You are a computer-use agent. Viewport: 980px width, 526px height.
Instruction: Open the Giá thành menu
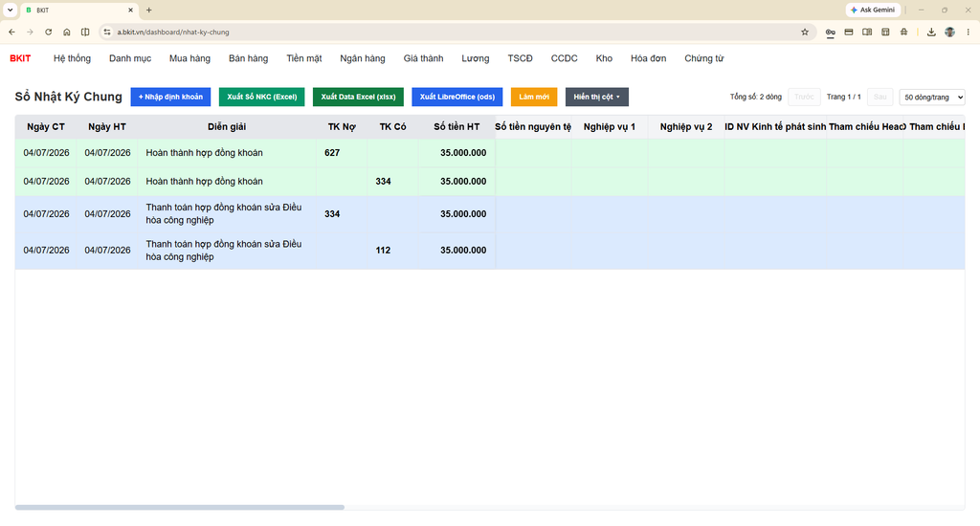(x=423, y=58)
